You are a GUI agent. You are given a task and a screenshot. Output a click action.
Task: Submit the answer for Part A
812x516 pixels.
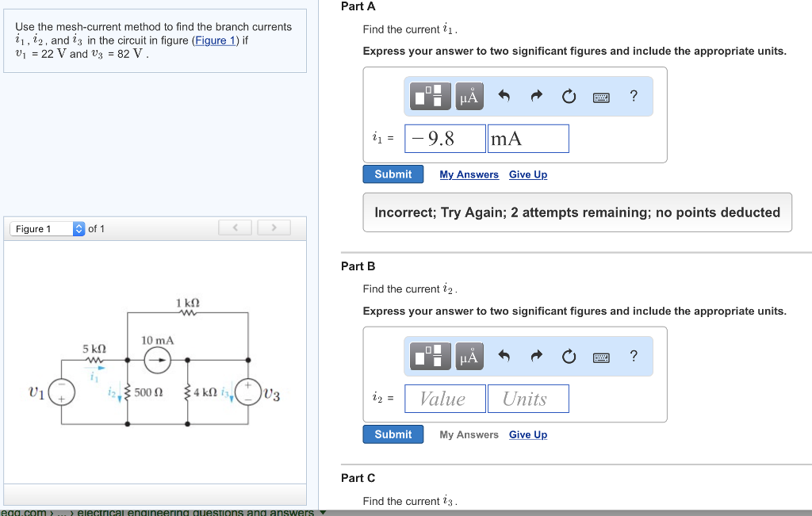point(393,174)
